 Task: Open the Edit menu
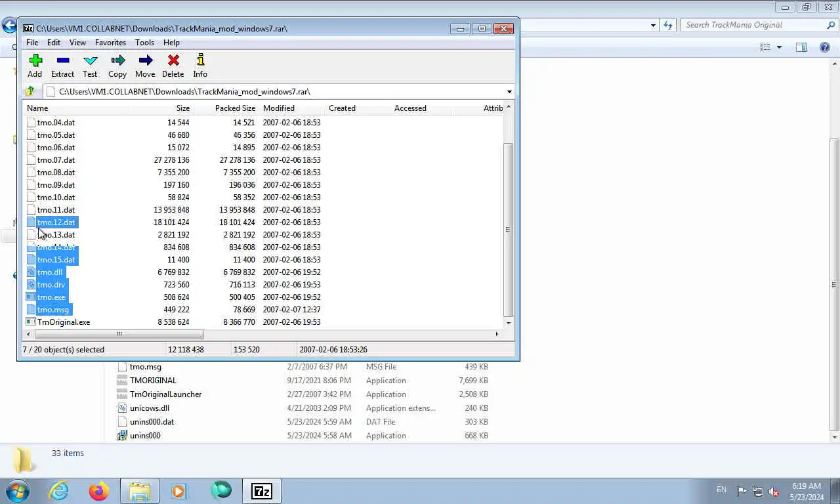(x=54, y=43)
